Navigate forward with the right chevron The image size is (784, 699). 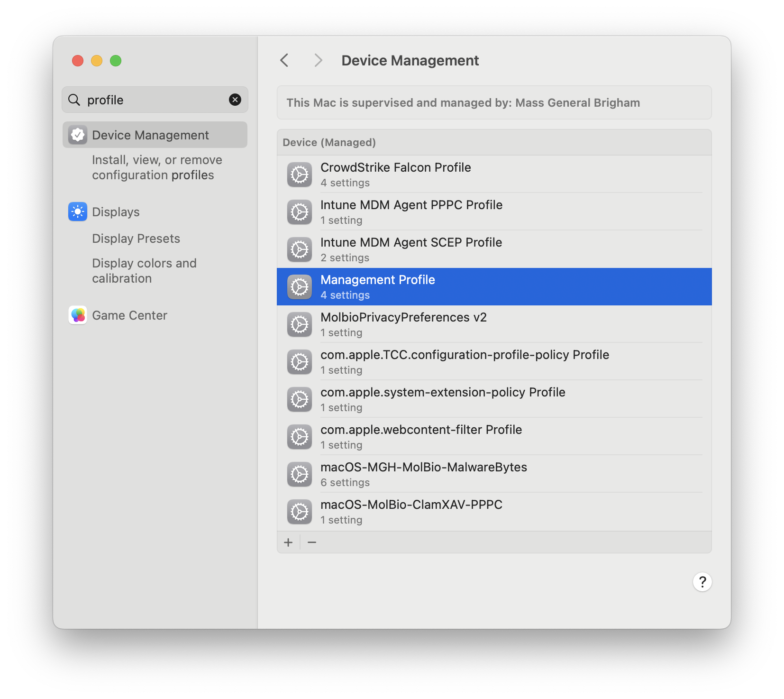click(x=318, y=60)
